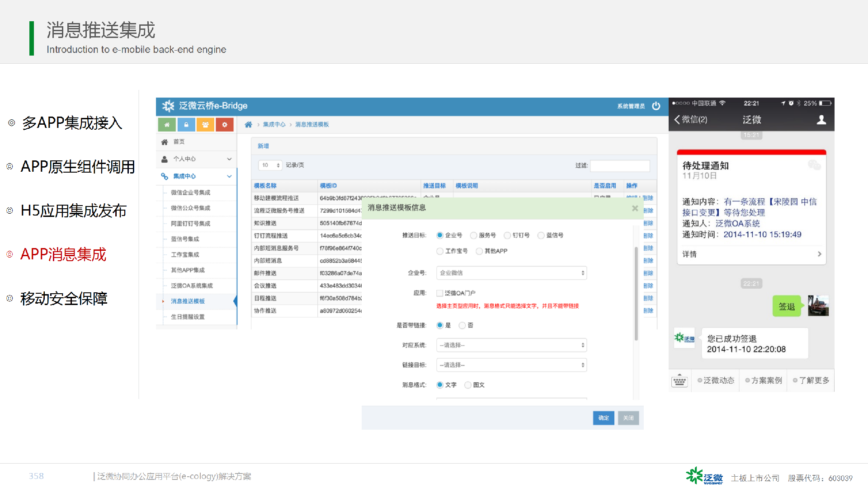The height and width of the screenshot is (488, 868).
Task: Expand 个人中心 sidebar chevron
Action: 229,159
